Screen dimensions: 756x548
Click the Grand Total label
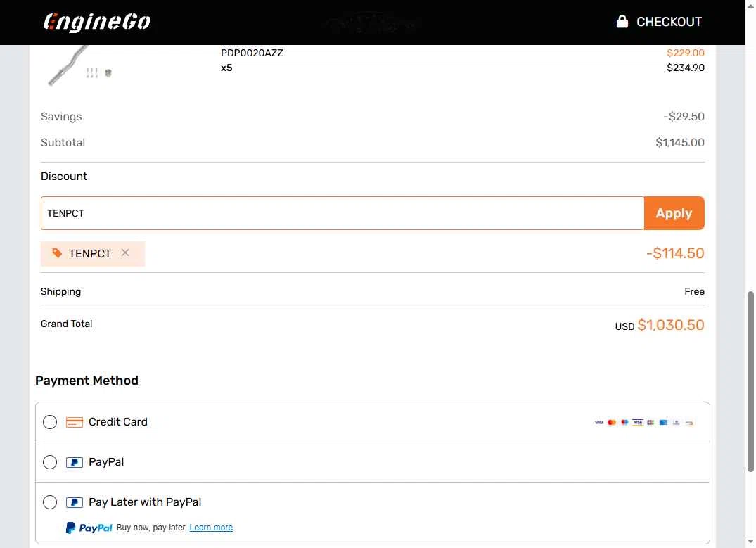pos(67,324)
